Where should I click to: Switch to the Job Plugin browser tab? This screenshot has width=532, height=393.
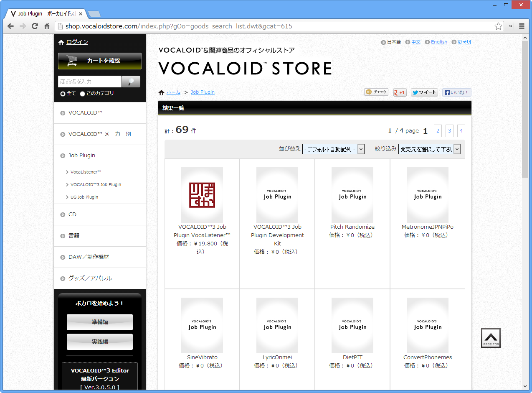[x=46, y=14]
